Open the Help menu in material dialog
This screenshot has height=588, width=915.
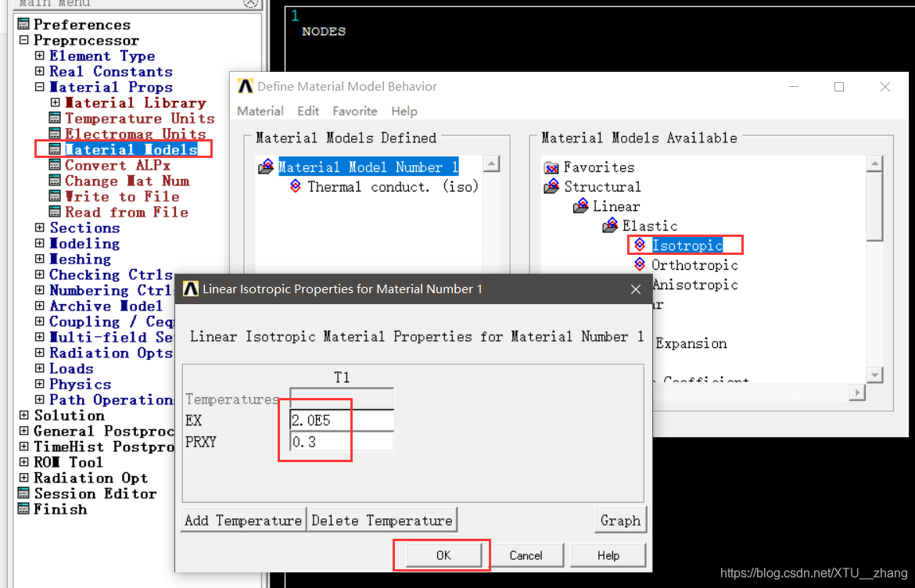[404, 111]
